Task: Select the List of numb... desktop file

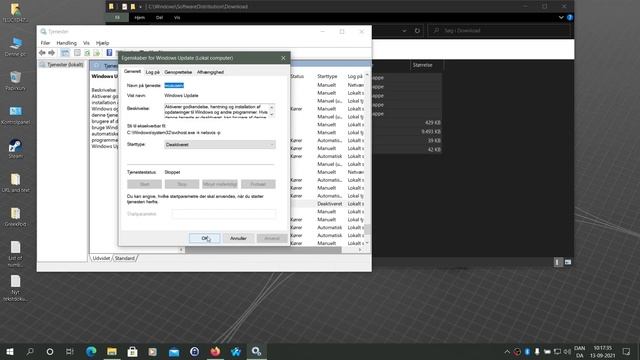Action: coord(16,254)
